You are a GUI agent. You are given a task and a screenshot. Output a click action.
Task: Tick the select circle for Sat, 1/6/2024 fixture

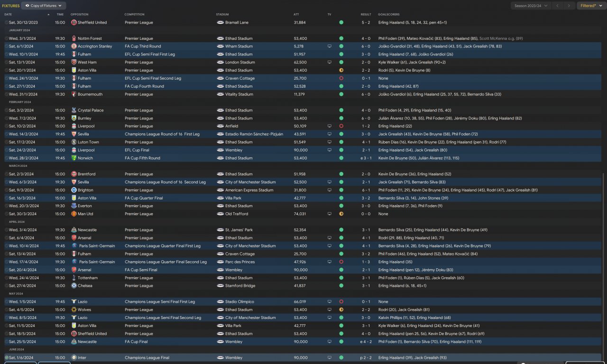pos(7,358)
